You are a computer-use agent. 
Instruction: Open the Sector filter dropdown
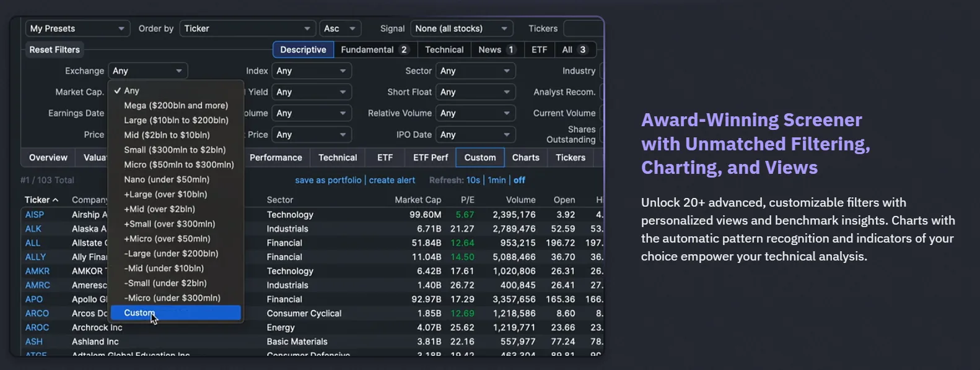click(x=476, y=71)
